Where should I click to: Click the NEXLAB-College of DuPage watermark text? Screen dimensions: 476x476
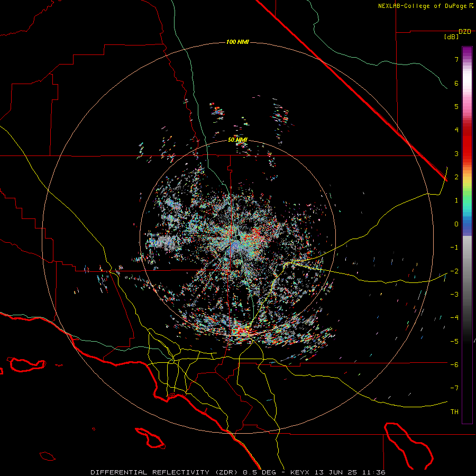tap(425, 6)
